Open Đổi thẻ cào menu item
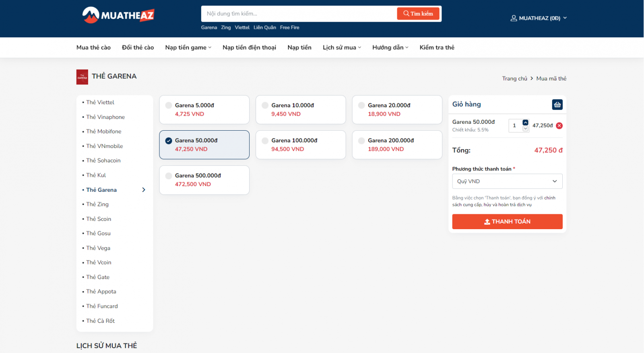Viewport: 644px width, 353px height. (138, 47)
